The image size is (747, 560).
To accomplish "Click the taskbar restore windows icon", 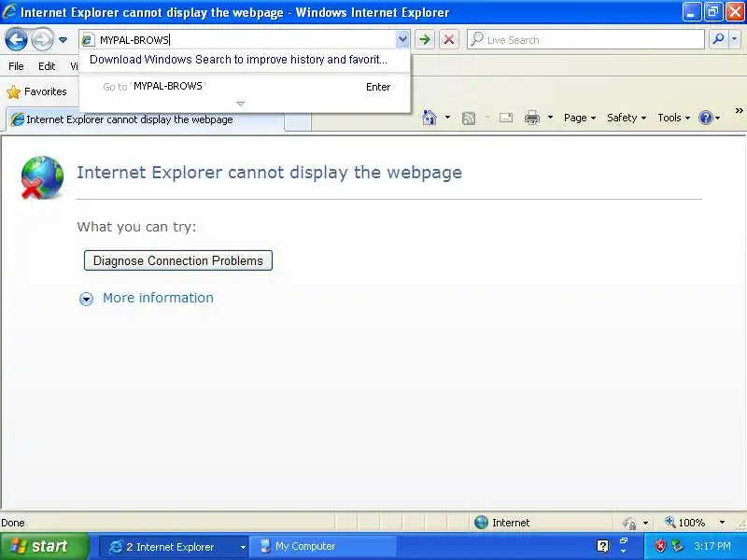I will [x=624, y=540].
